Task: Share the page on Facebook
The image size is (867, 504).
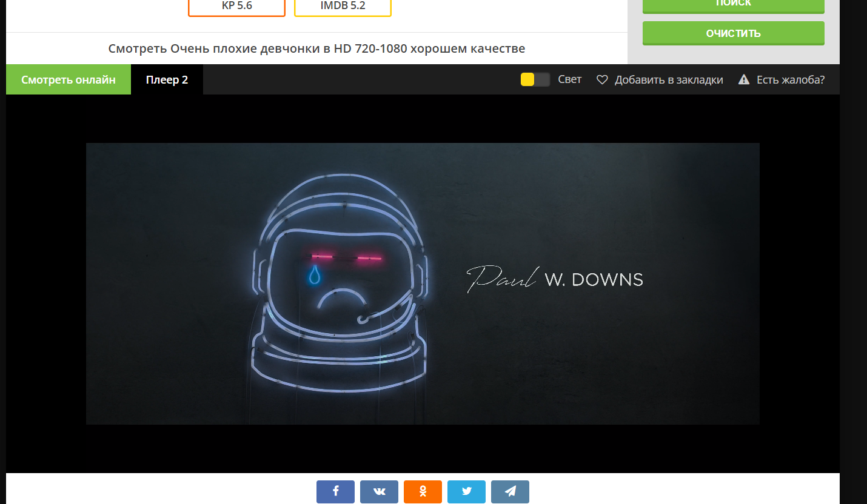Action: point(335,491)
